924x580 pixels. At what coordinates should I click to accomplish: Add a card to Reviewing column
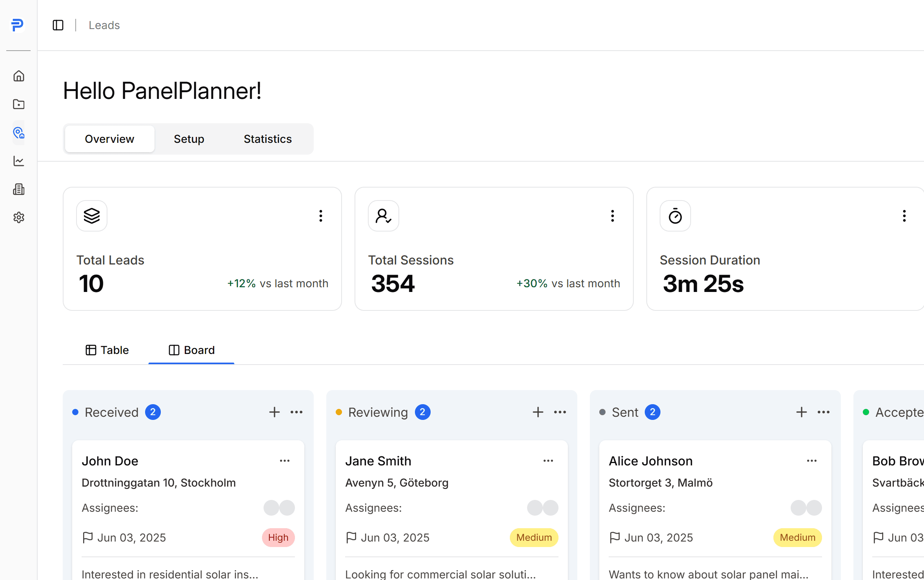pos(538,412)
